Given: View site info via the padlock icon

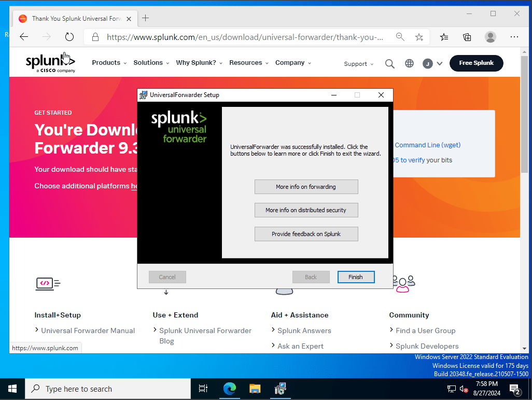Looking at the screenshot, I should (x=95, y=37).
